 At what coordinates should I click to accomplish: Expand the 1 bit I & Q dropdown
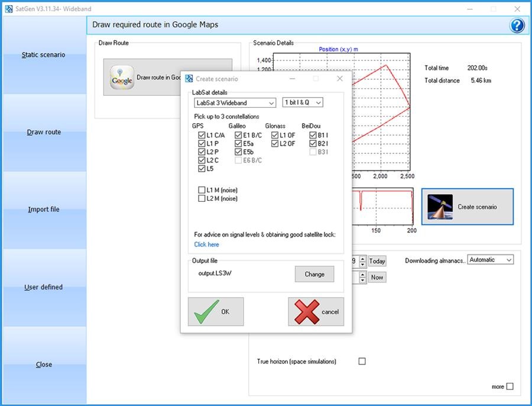tap(303, 103)
